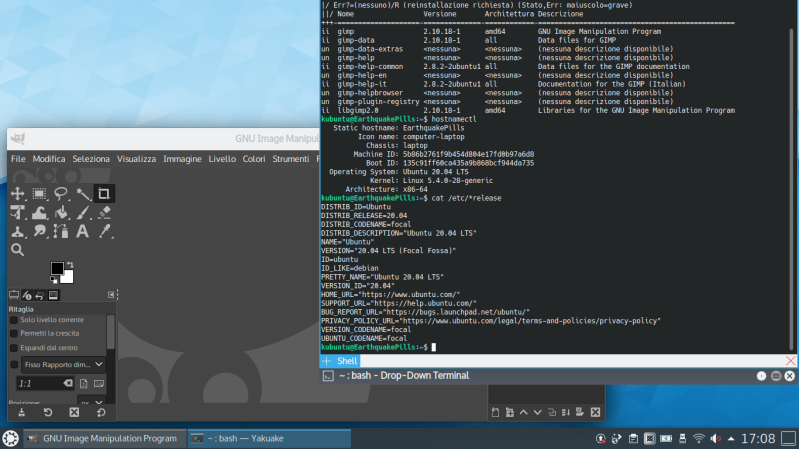
Task: Select the Text tool
Action: (83, 231)
